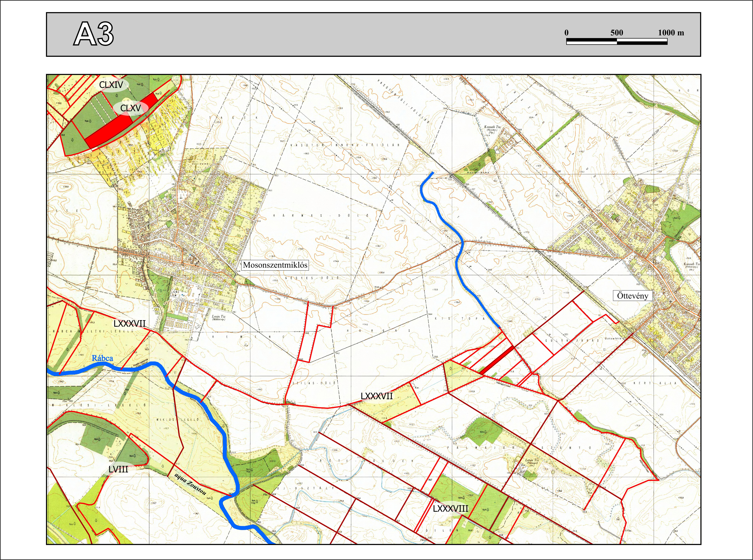Click the Öttevény town label
The image size is (753, 560).
(x=633, y=296)
